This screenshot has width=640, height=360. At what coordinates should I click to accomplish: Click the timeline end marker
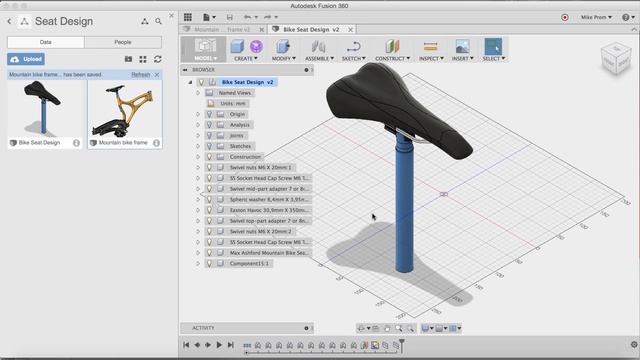(402, 345)
